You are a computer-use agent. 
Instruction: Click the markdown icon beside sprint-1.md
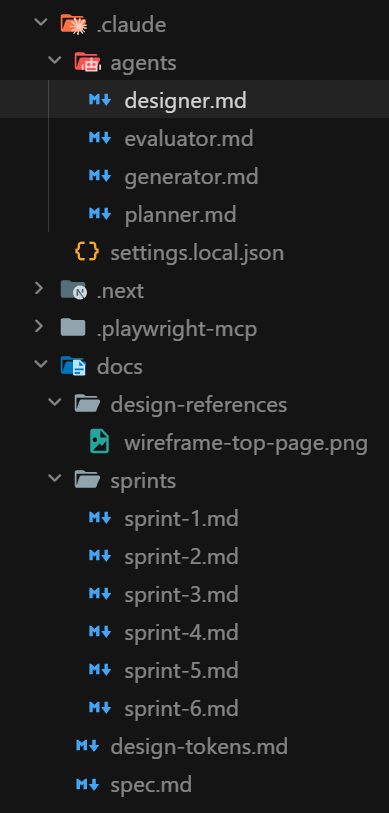100,518
